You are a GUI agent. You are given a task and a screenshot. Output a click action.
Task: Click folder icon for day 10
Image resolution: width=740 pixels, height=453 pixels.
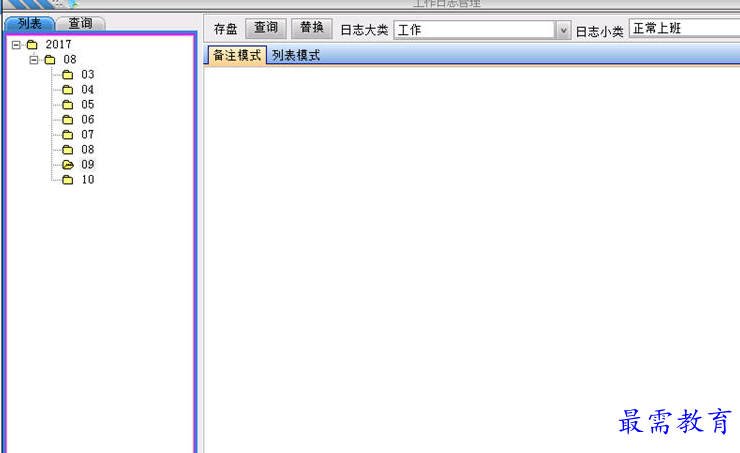tap(68, 180)
